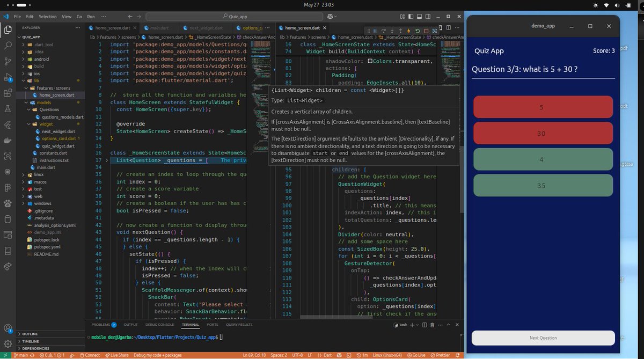Click the Go Live status item
644x359 pixels.
(416, 355)
